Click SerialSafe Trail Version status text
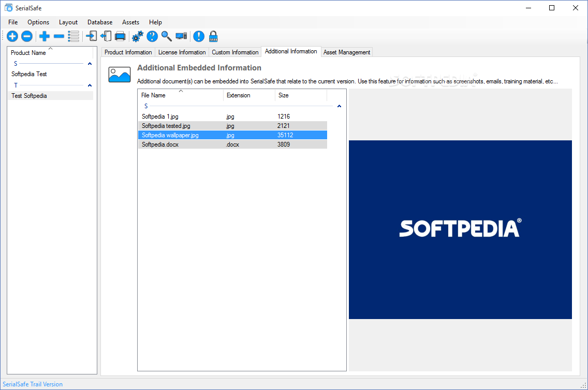The width and height of the screenshot is (588, 390). [x=33, y=384]
